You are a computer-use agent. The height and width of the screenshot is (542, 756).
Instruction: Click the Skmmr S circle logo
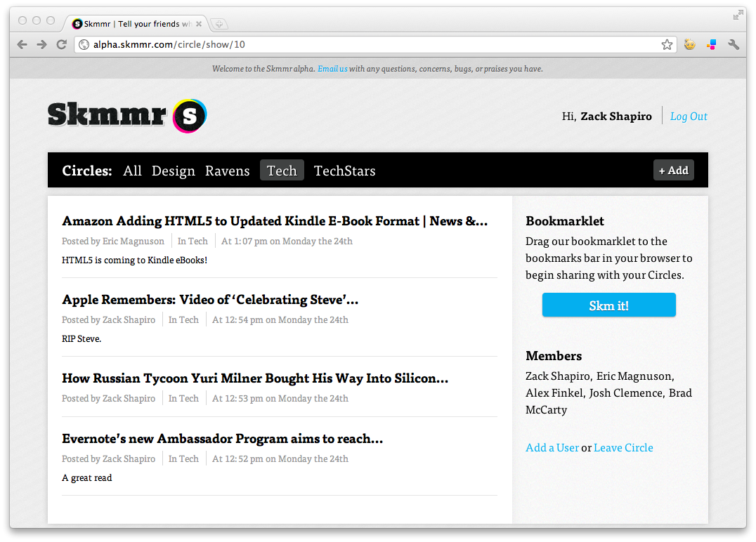tap(190, 116)
